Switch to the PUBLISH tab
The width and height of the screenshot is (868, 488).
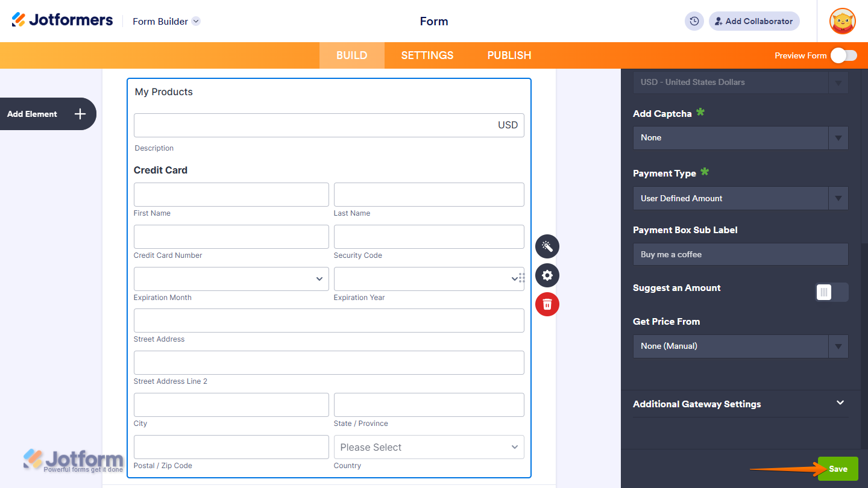[509, 55]
